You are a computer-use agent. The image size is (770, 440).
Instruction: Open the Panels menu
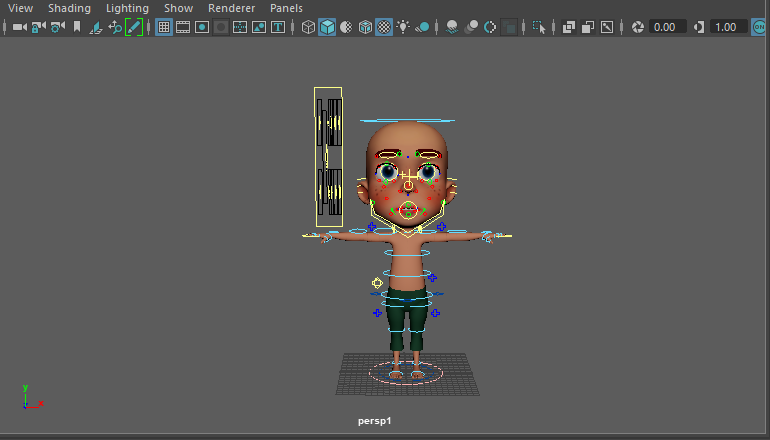point(286,8)
